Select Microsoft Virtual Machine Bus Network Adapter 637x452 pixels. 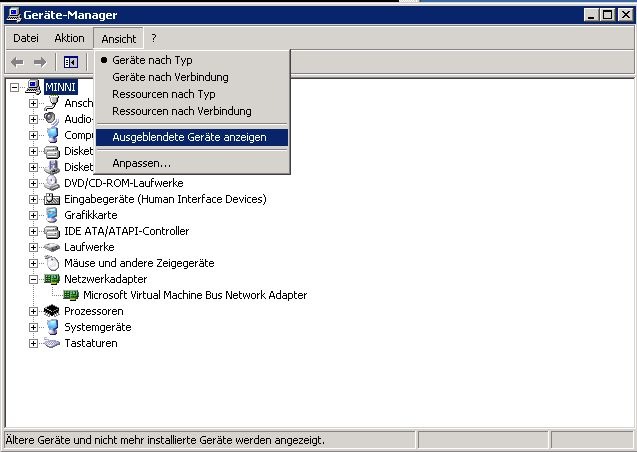pyautogui.click(x=195, y=295)
